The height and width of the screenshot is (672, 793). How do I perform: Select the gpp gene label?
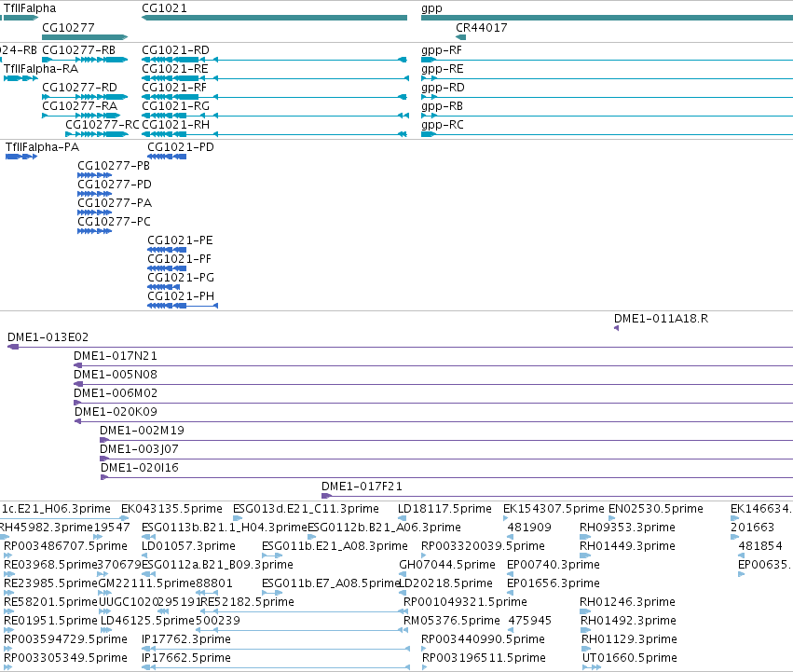(431, 8)
